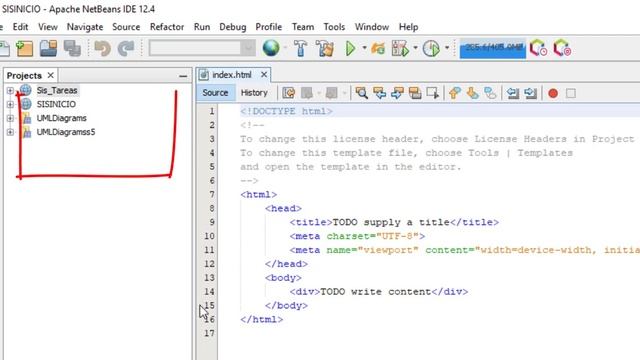640x360 pixels.
Task: Toggle Highlight Search in editor toolbar
Action: point(415,93)
